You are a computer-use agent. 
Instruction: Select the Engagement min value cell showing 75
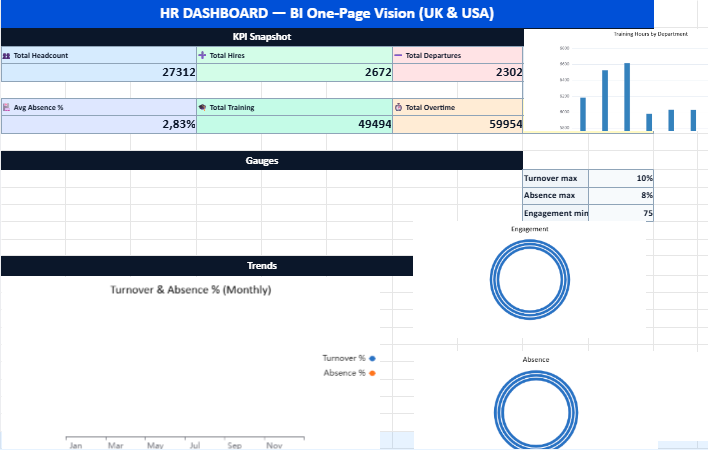point(621,213)
